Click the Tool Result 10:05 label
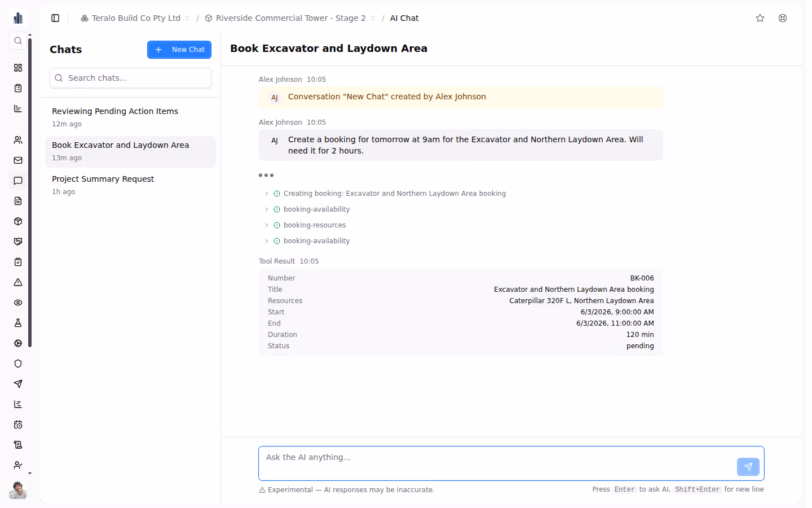 click(289, 261)
